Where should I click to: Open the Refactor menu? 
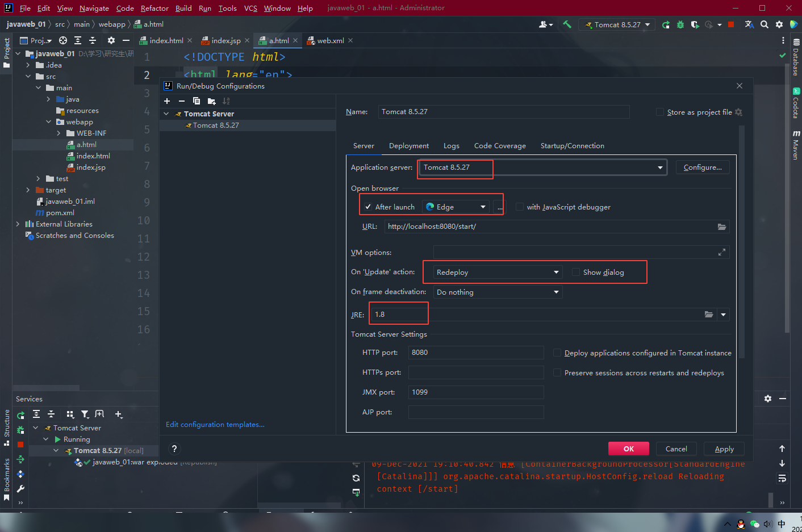154,8
